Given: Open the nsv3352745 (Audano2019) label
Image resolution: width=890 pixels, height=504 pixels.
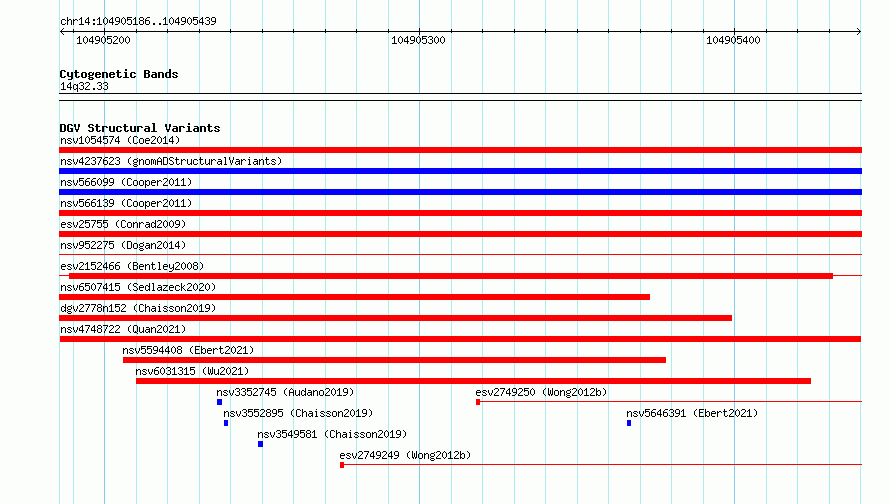Looking at the screenshot, I should (285, 392).
